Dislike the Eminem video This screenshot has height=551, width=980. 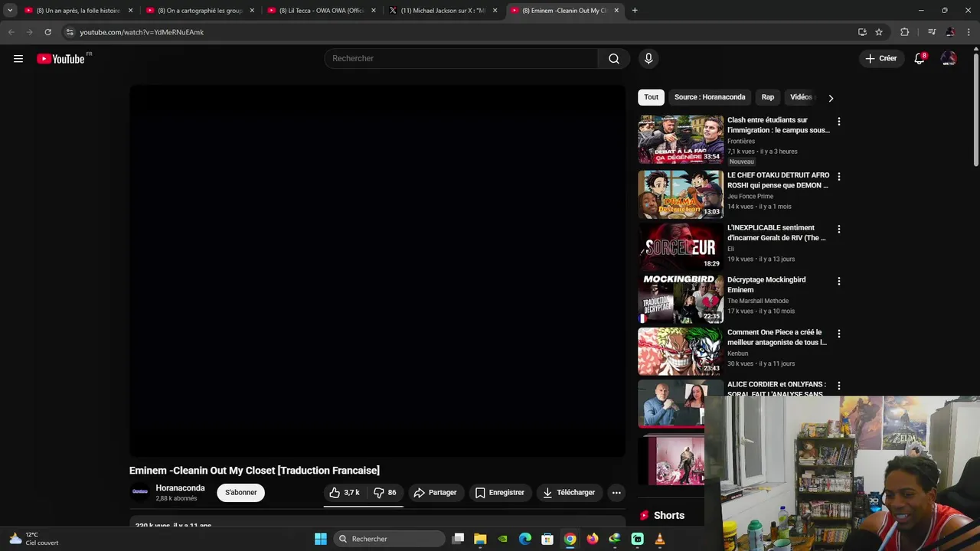point(384,493)
